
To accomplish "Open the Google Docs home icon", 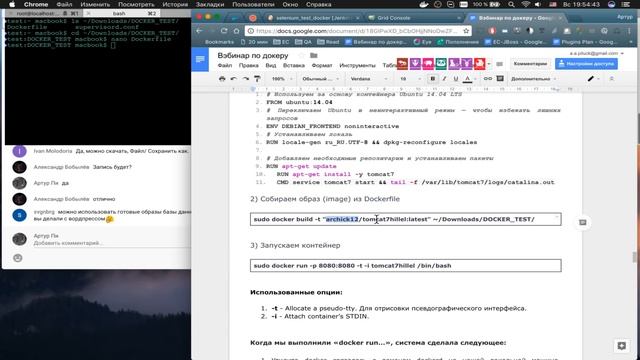I will pyautogui.click(x=200, y=60).
